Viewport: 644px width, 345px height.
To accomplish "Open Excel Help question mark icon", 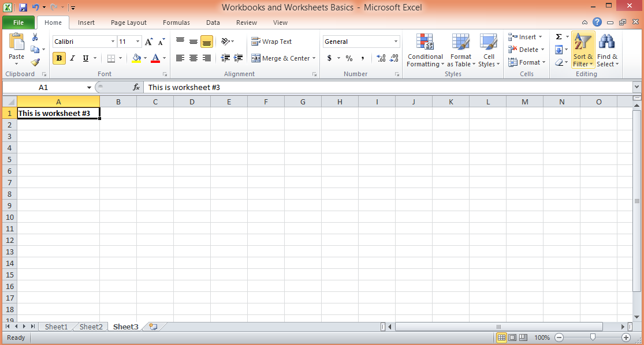I will point(597,22).
